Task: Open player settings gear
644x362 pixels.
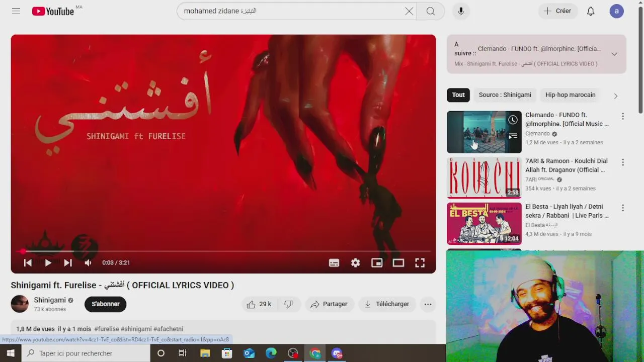Action: pos(356,262)
